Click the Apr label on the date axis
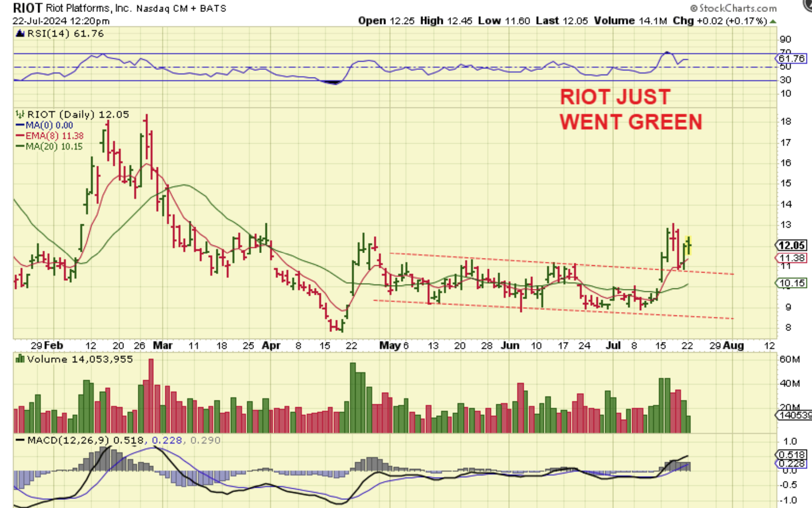This screenshot has height=508, width=812. click(271, 346)
